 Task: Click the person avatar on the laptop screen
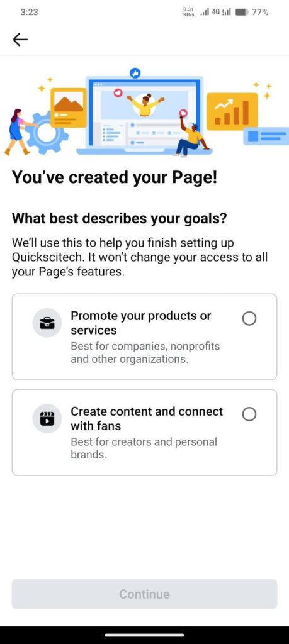point(145,104)
